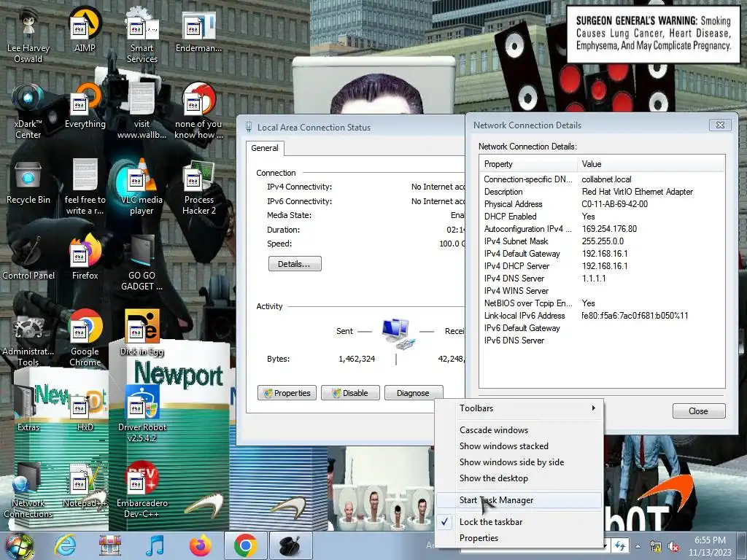Open the Extras desktop icon
747x560 pixels.
(x=28, y=408)
